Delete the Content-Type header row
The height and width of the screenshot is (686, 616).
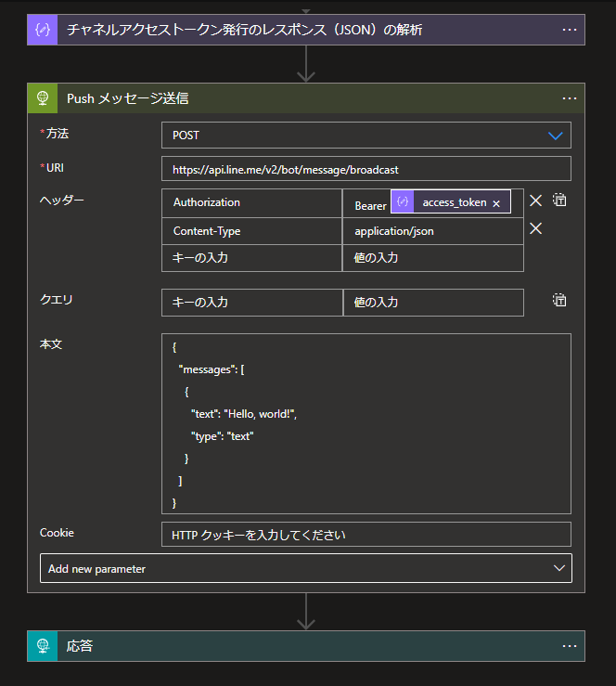pos(535,228)
